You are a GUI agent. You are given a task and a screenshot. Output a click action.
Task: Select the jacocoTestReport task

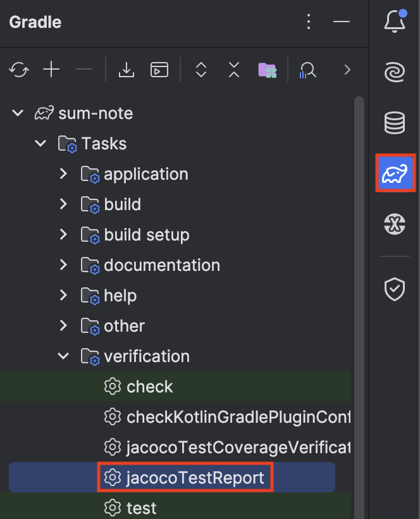(x=172, y=477)
